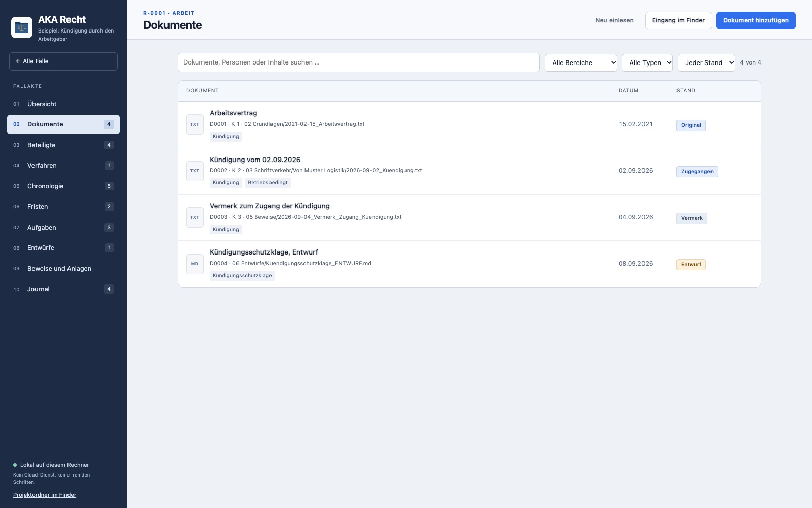
Task: Click the Betriebsbedingt tag
Action: pyautogui.click(x=267, y=183)
